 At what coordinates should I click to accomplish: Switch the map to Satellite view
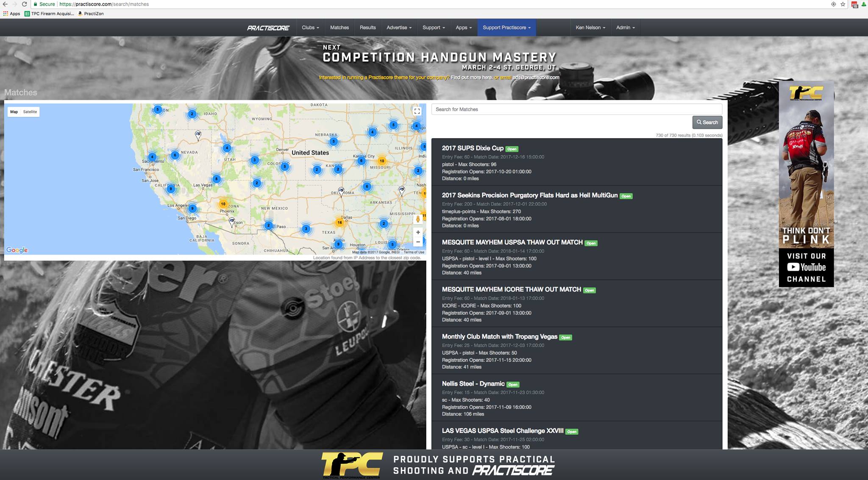30,112
